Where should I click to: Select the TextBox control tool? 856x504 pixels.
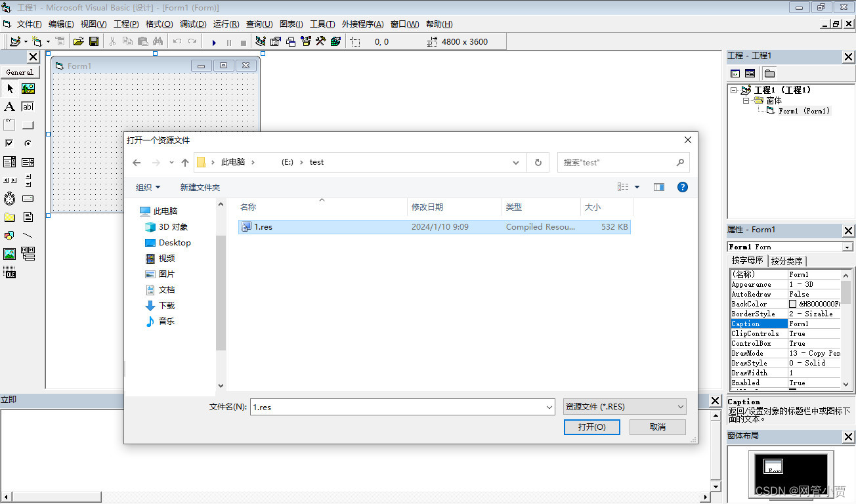coord(28,107)
